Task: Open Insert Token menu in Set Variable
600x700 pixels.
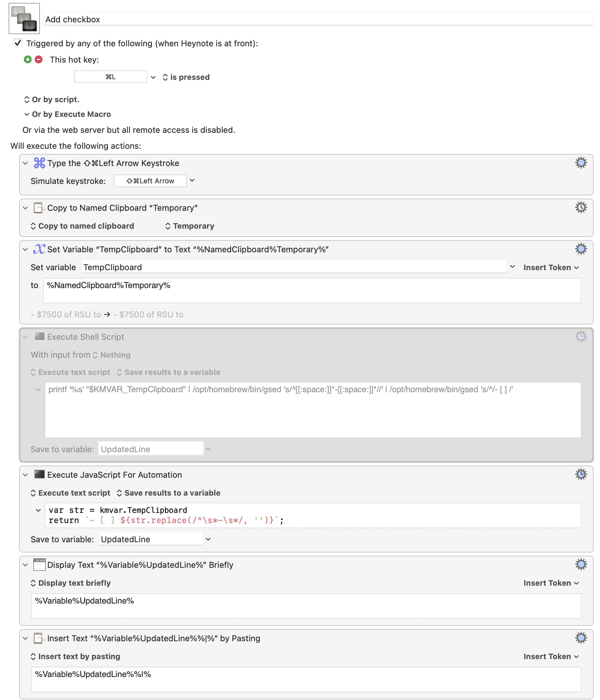Action: pyautogui.click(x=551, y=267)
